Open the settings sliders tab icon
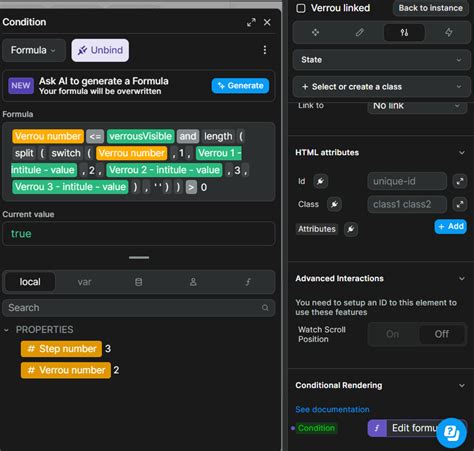474x451 pixels. 404,32
